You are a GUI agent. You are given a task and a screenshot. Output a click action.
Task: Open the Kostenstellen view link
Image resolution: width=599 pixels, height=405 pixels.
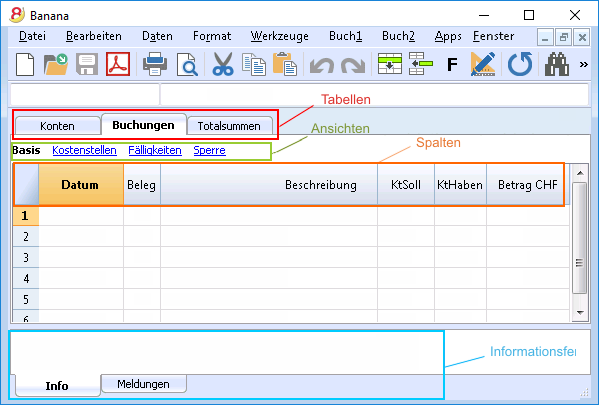84,150
